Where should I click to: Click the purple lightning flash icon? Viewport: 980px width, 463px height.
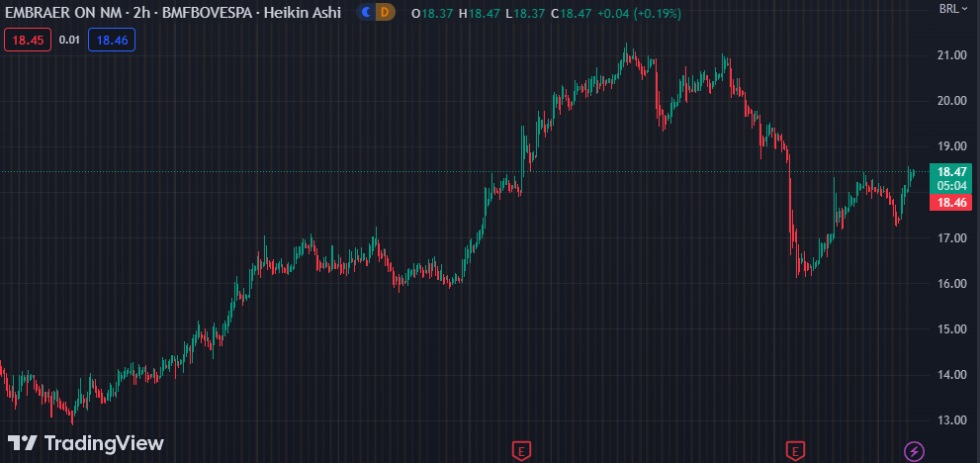[915, 450]
